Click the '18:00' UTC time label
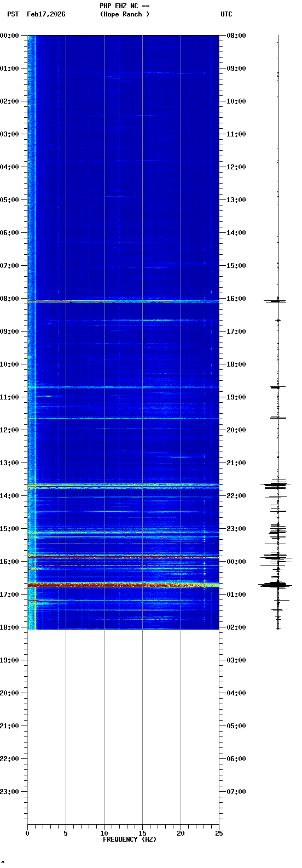 coord(236,364)
